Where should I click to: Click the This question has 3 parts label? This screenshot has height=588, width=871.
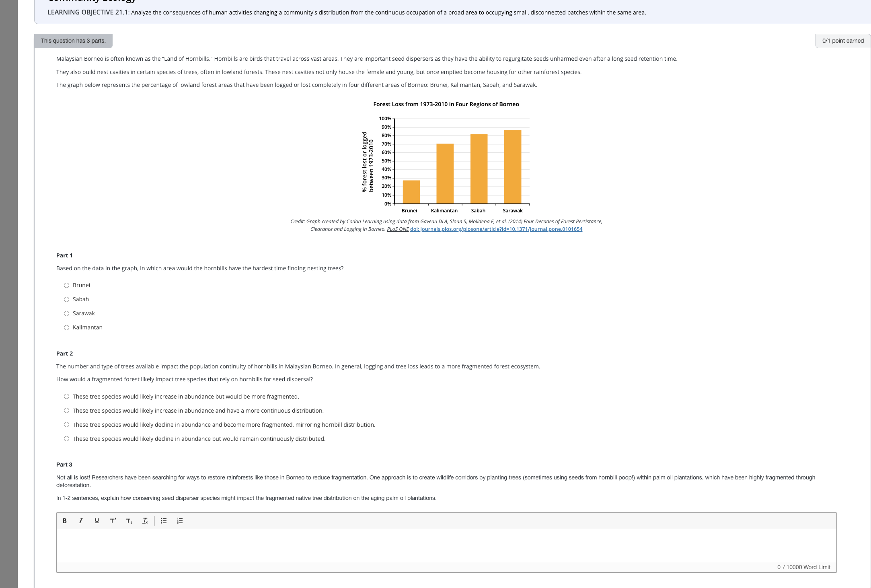coord(73,41)
